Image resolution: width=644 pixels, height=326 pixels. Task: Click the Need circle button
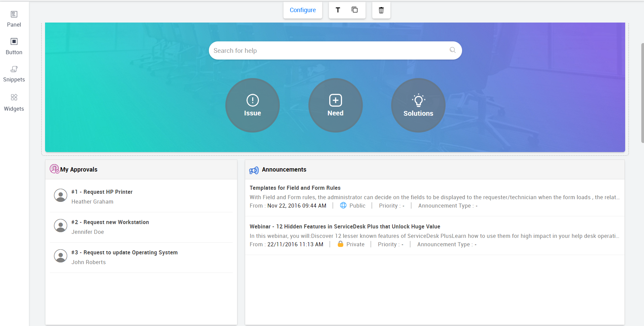pyautogui.click(x=335, y=105)
